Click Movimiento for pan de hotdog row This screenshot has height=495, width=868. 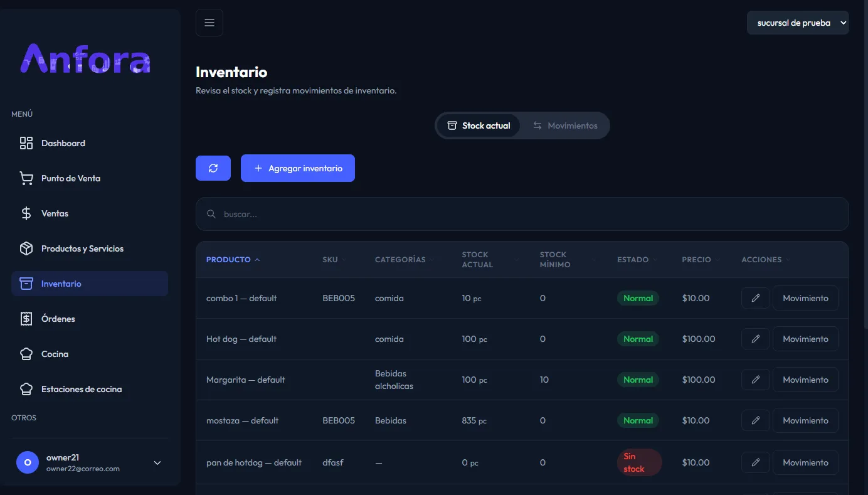(805, 462)
